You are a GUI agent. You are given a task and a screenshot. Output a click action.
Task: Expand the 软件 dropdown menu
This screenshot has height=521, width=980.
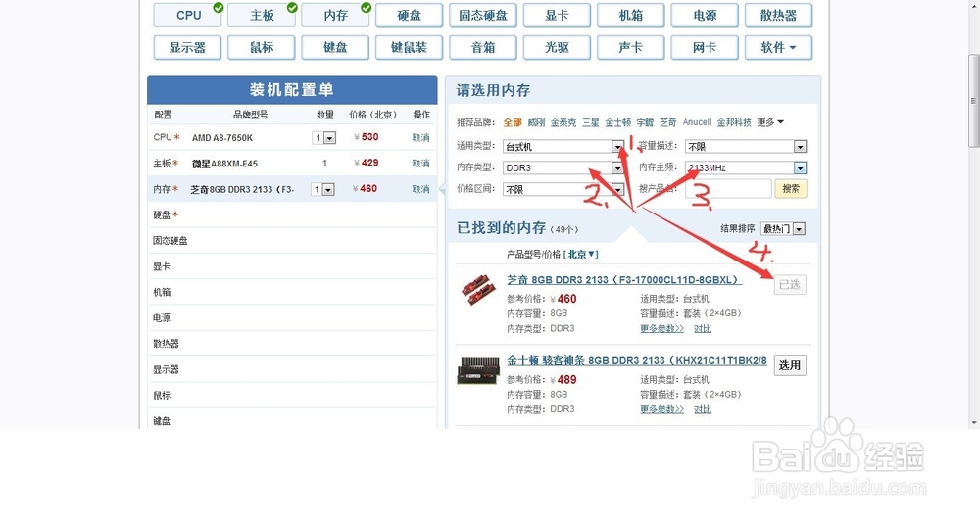tap(778, 47)
